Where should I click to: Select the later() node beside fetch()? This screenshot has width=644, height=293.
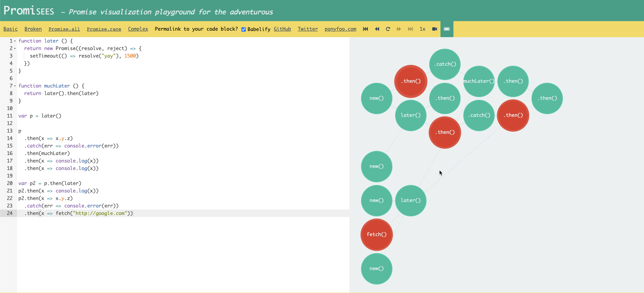tap(411, 201)
